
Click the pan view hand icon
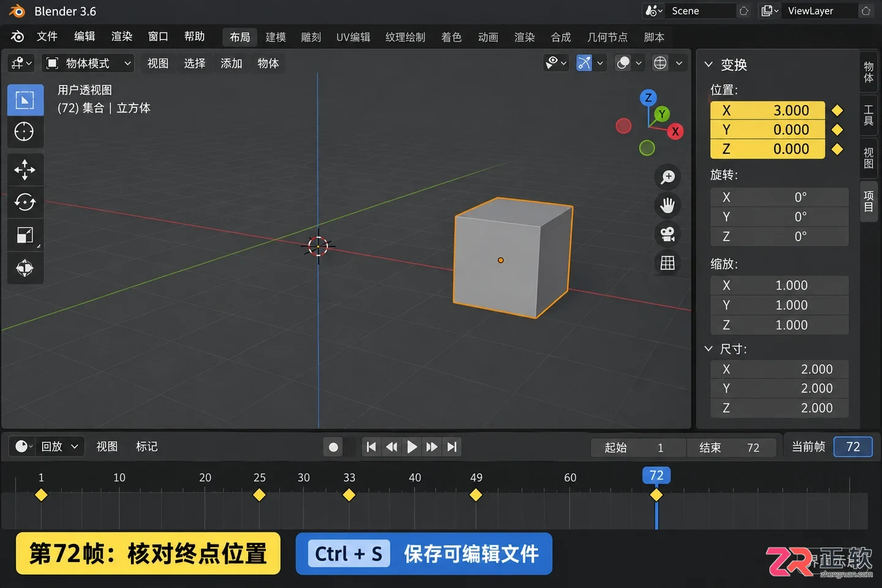[668, 206]
